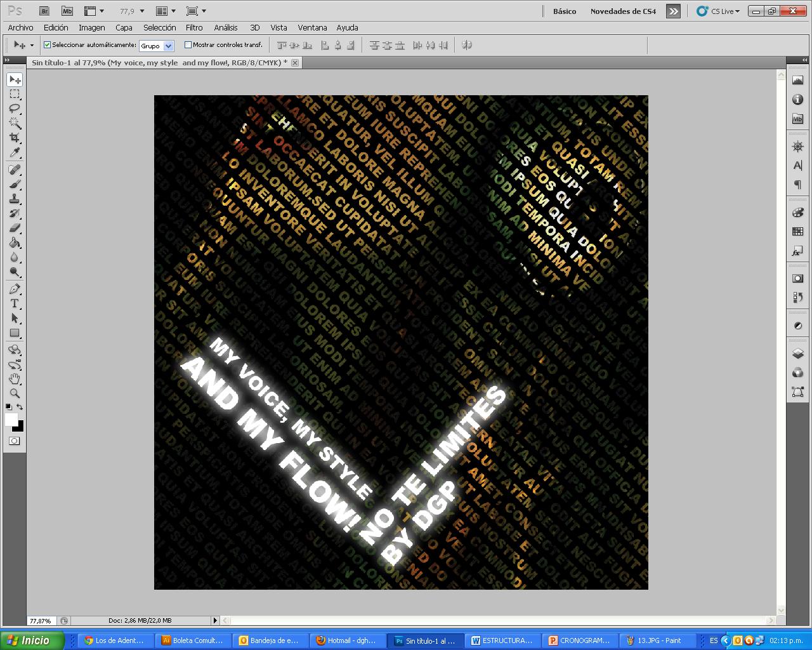
Task: Toggle Quick Mask mode
Action: tap(15, 441)
